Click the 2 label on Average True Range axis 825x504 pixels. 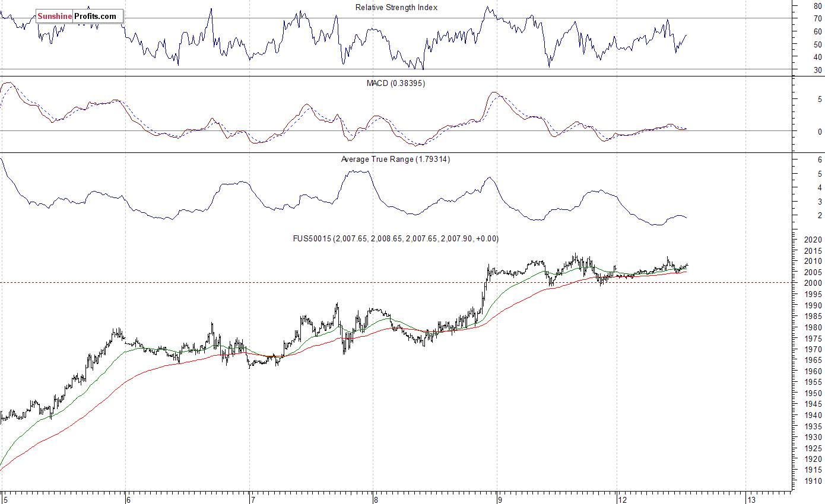820,215
